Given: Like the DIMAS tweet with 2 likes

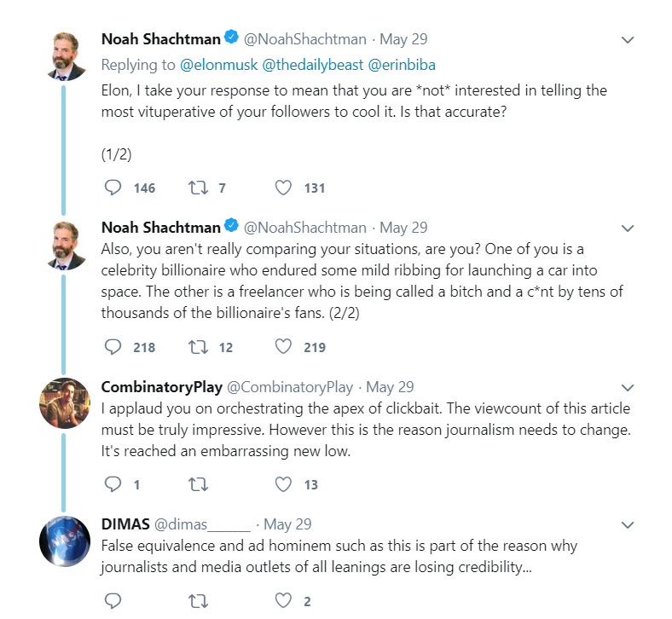Looking at the screenshot, I should coord(284,601).
